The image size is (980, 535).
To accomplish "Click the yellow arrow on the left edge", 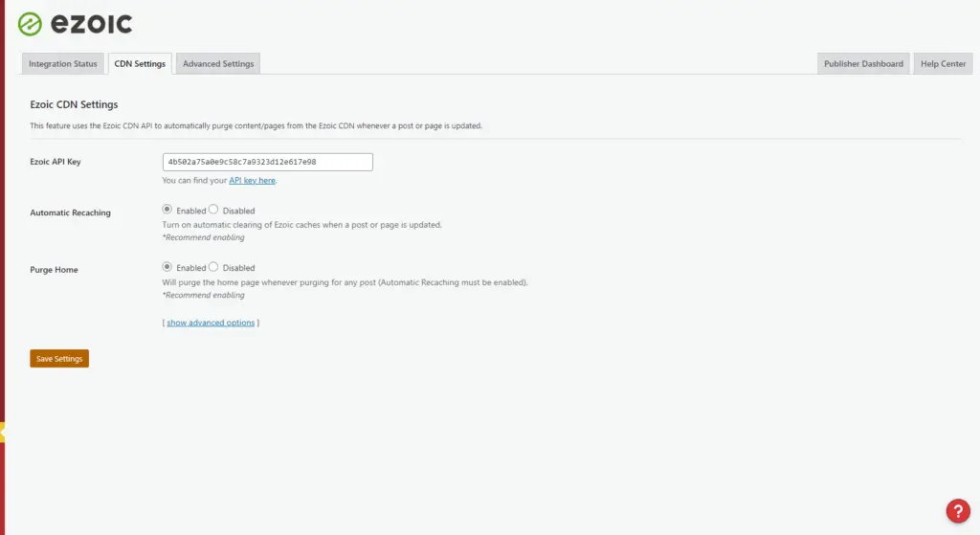I will [x=3, y=432].
